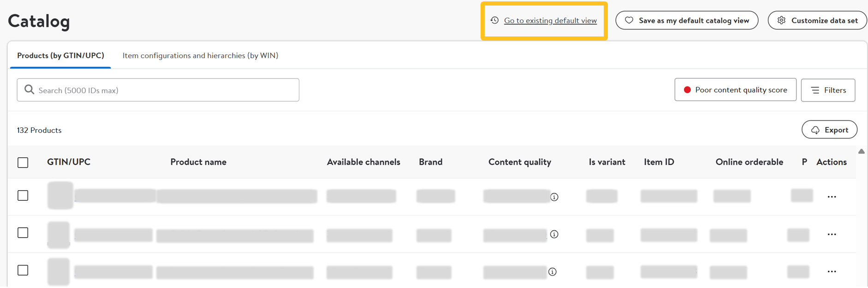Click the info icon in third product row
Screen dimensions: 868x288
pos(553,272)
